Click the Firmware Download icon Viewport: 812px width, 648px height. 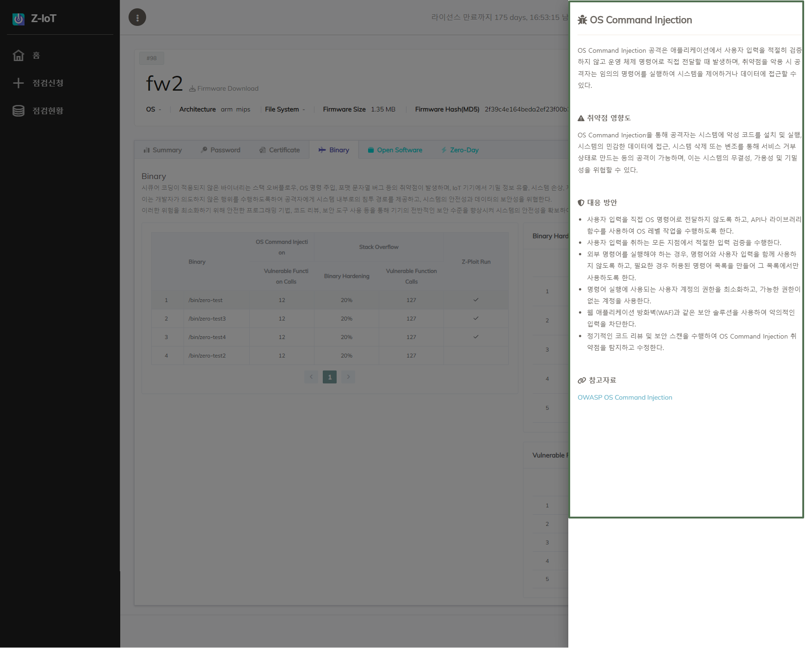pos(192,89)
